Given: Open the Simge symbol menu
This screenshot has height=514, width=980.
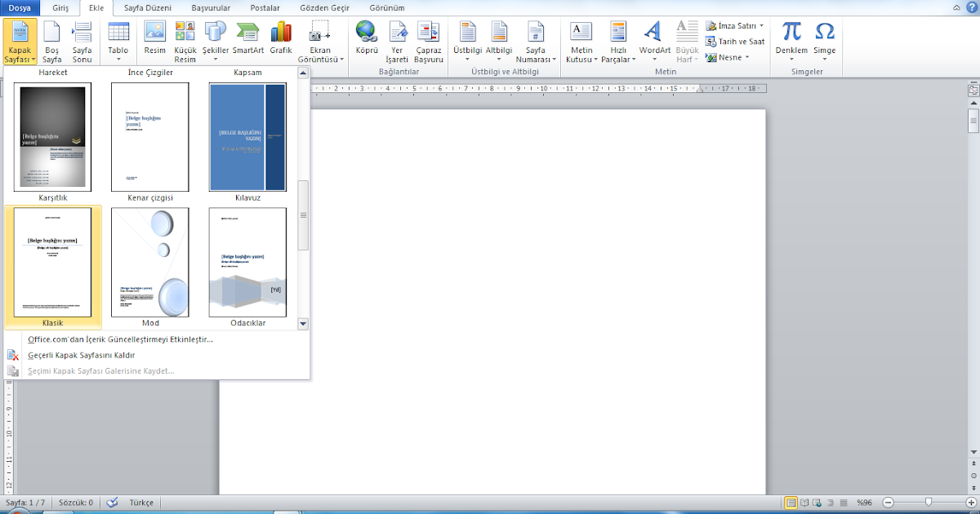Looking at the screenshot, I should coord(825,42).
